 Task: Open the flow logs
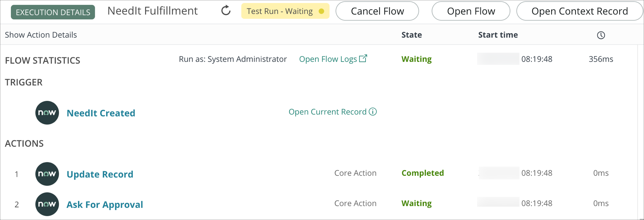tap(328, 59)
